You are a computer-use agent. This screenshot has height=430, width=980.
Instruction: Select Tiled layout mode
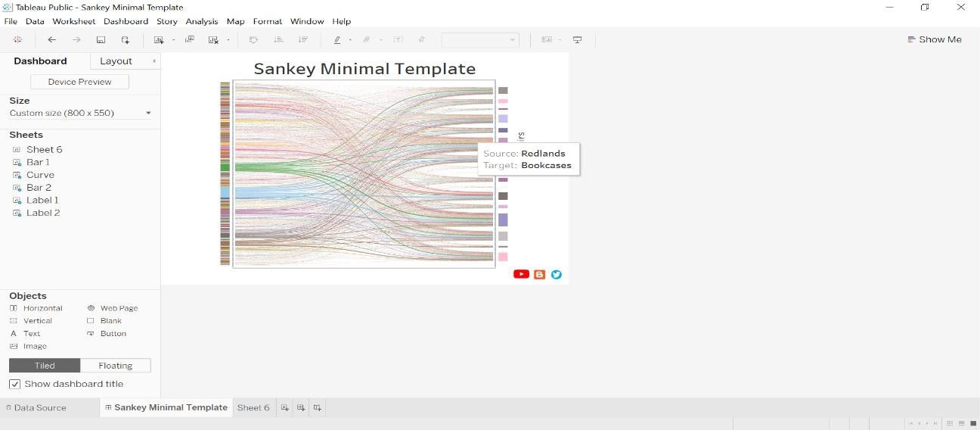click(45, 366)
